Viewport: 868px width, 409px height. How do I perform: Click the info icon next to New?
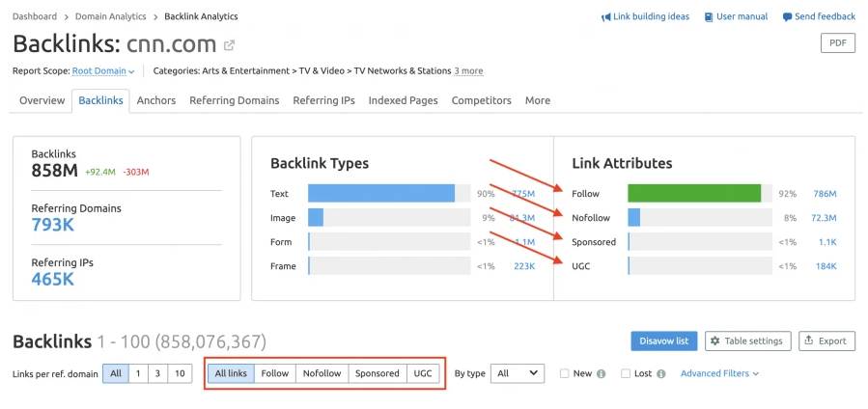602,373
